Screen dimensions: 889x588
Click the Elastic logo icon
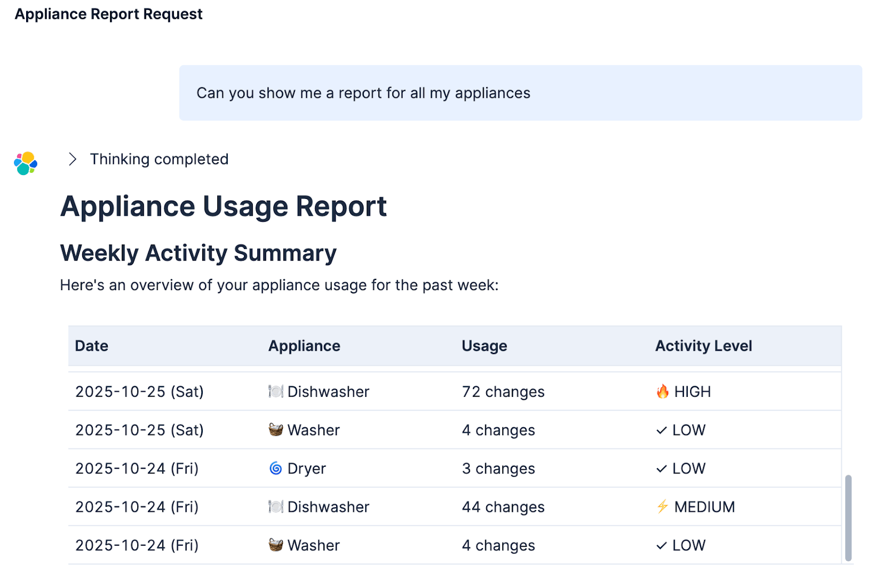[x=25, y=162]
